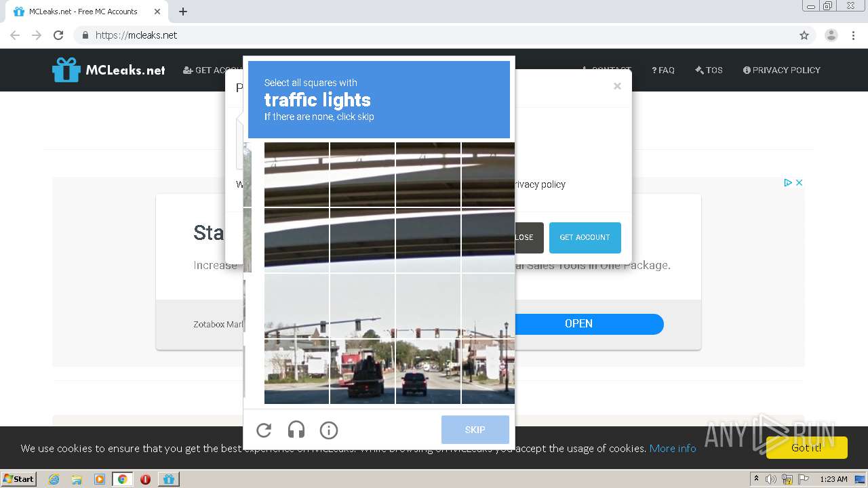The width and height of the screenshot is (868, 488).
Task: Open Chrome from the taskbar
Action: coord(123,479)
